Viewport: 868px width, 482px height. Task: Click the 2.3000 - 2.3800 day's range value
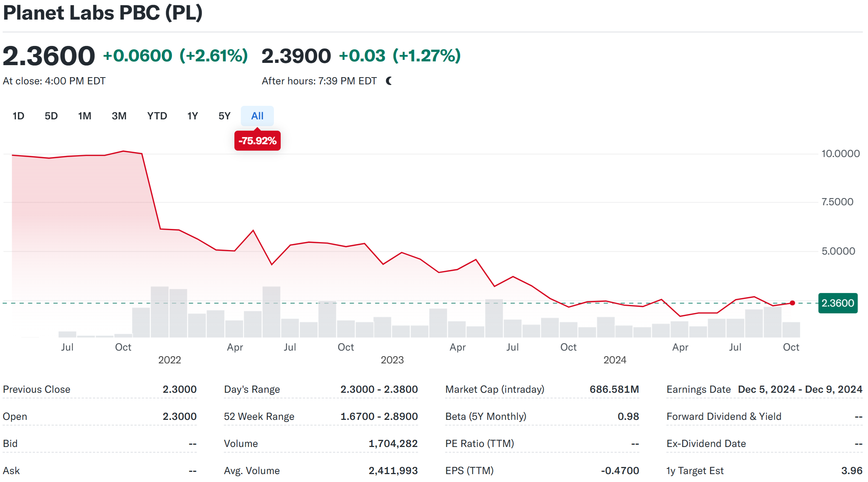(379, 389)
